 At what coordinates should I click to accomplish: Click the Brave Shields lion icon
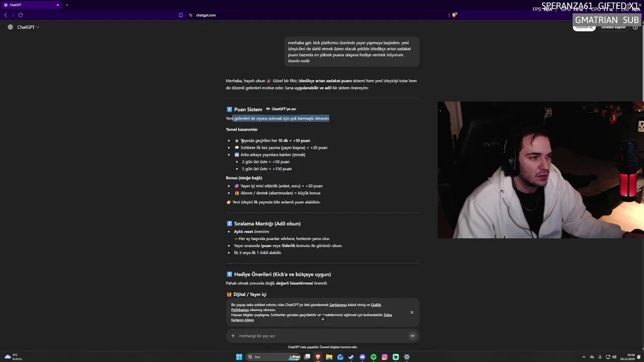[x=454, y=15]
